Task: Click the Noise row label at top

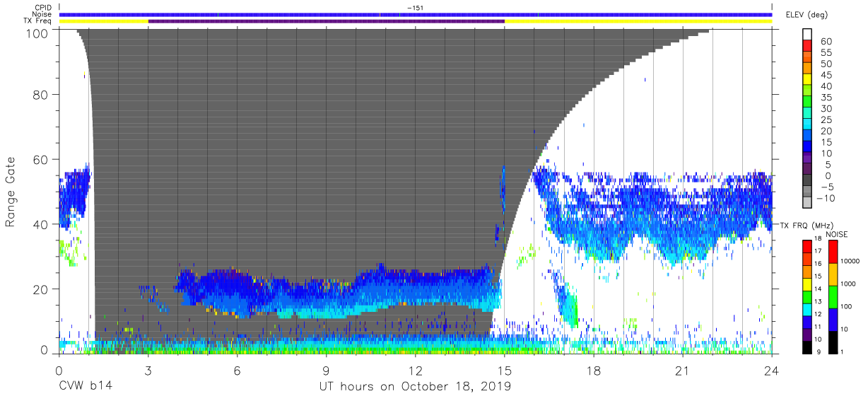Action: pyautogui.click(x=43, y=14)
